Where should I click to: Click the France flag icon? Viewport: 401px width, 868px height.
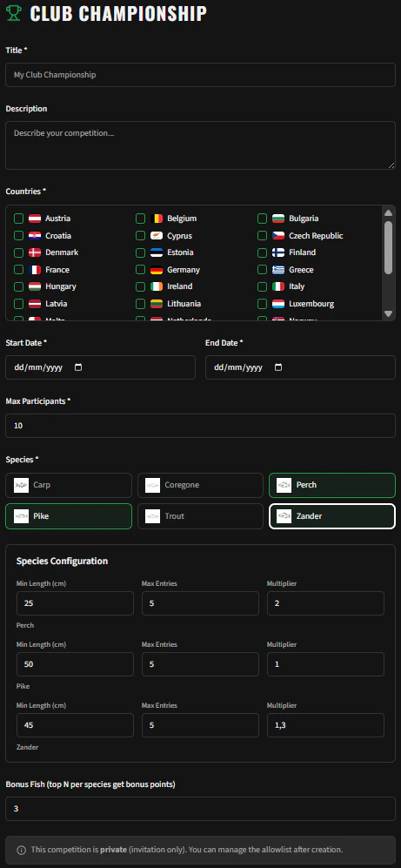[x=35, y=270]
